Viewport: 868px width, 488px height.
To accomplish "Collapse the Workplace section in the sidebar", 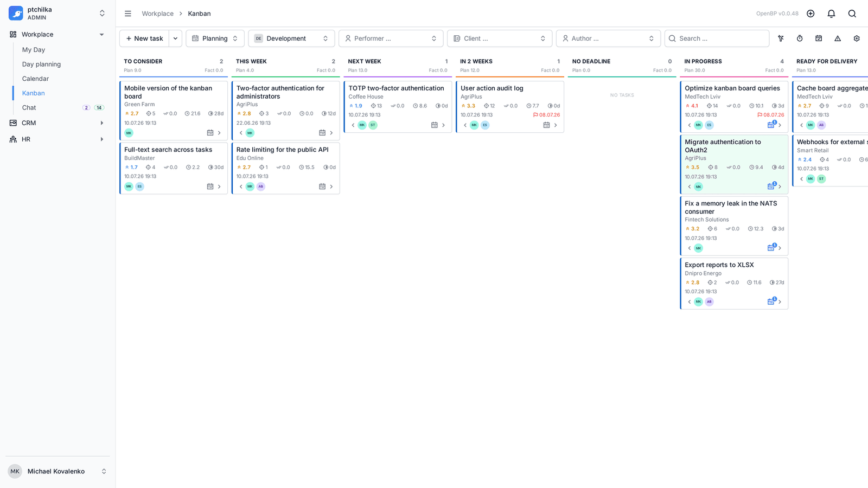I will point(58,34).
